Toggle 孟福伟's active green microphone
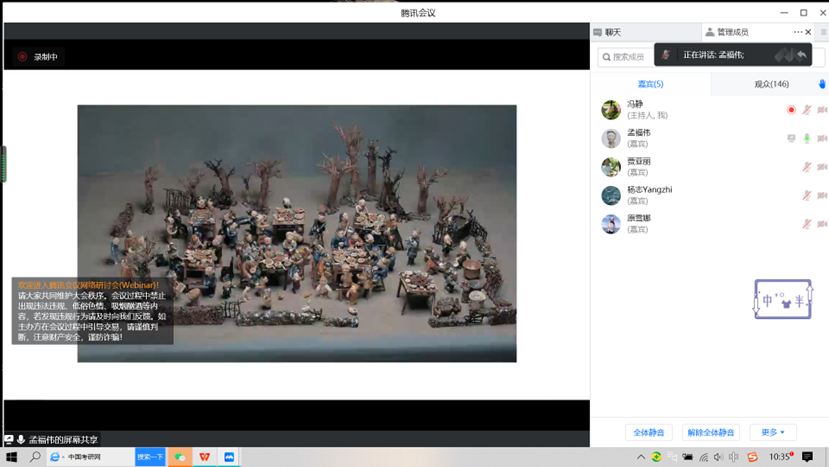Viewport: 829px width, 467px height. [x=807, y=139]
